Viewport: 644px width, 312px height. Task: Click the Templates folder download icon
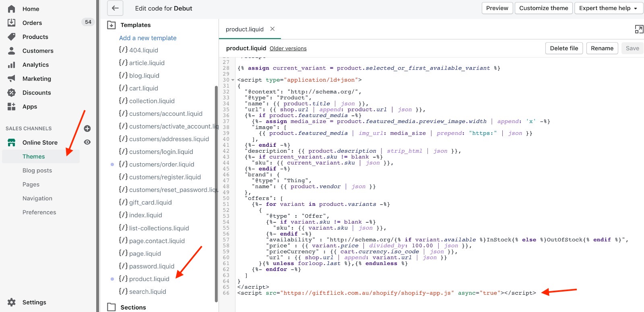pyautogui.click(x=111, y=25)
